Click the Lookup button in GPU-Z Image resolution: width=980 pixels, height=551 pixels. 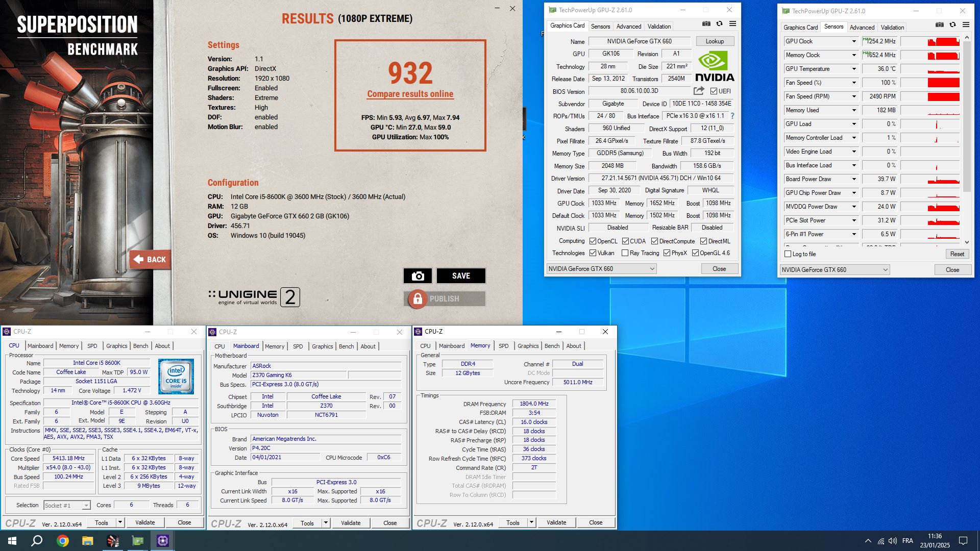tap(715, 41)
